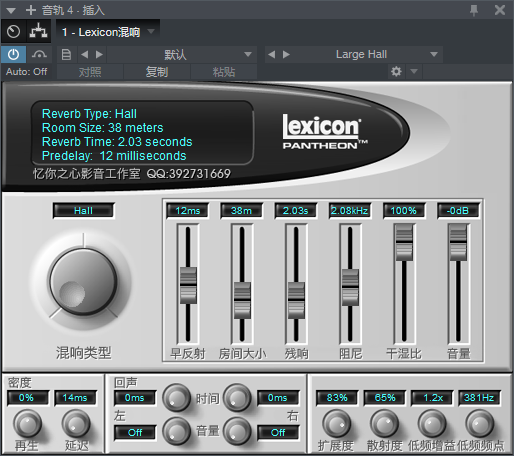Click the left echo 0ms time value
Image resolution: width=514 pixels, height=456 pixels.
click(x=135, y=398)
